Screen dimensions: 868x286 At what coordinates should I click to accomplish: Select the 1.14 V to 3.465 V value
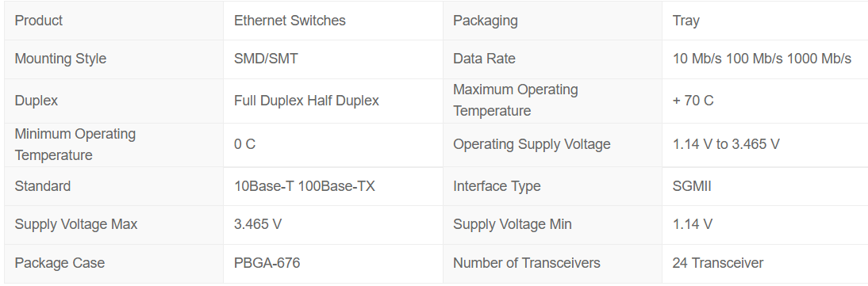coord(726,144)
